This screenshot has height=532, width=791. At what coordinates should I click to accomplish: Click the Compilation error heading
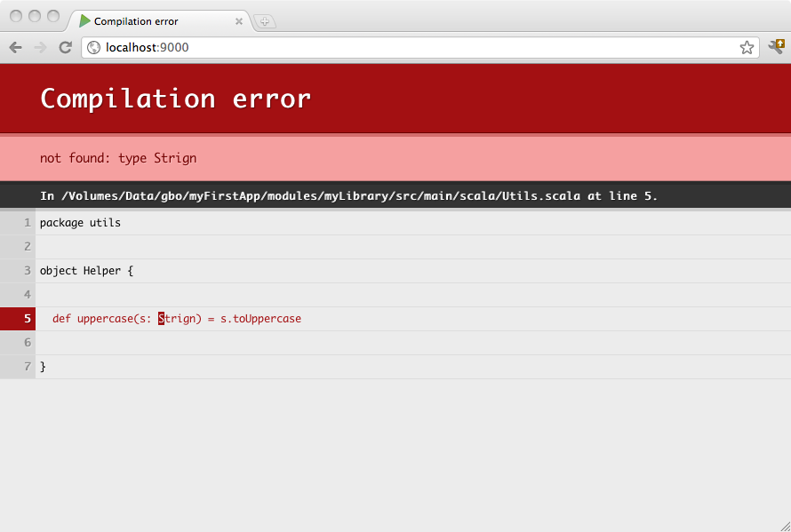175,99
